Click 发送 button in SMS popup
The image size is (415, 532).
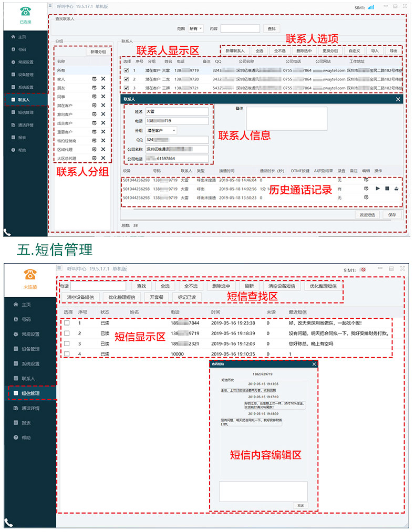point(300,505)
